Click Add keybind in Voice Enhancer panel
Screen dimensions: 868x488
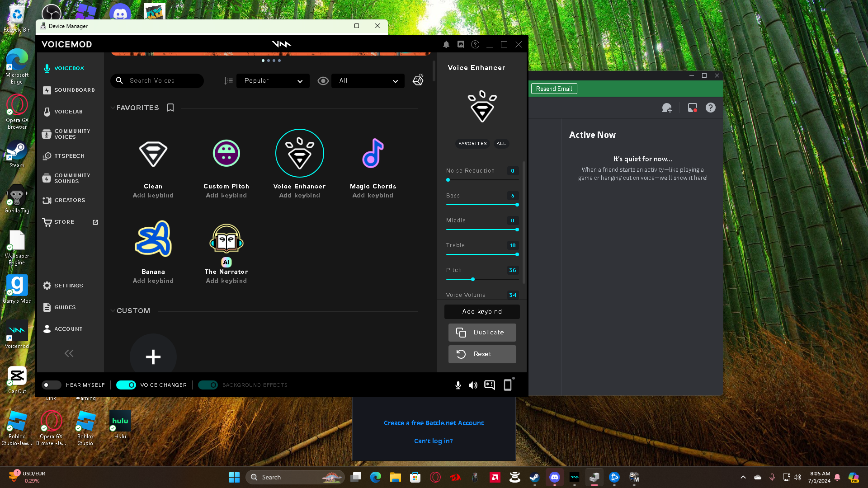tap(482, 311)
